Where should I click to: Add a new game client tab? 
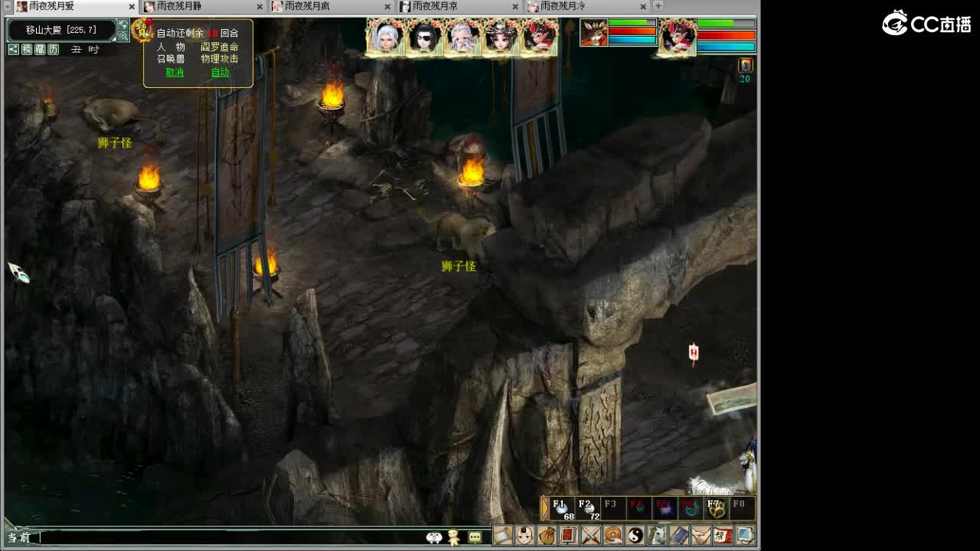tap(658, 6)
